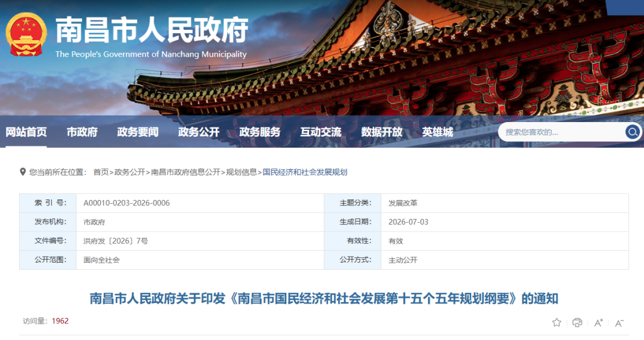Click the national emblem logo
This screenshot has height=340, width=644.
(26, 35)
